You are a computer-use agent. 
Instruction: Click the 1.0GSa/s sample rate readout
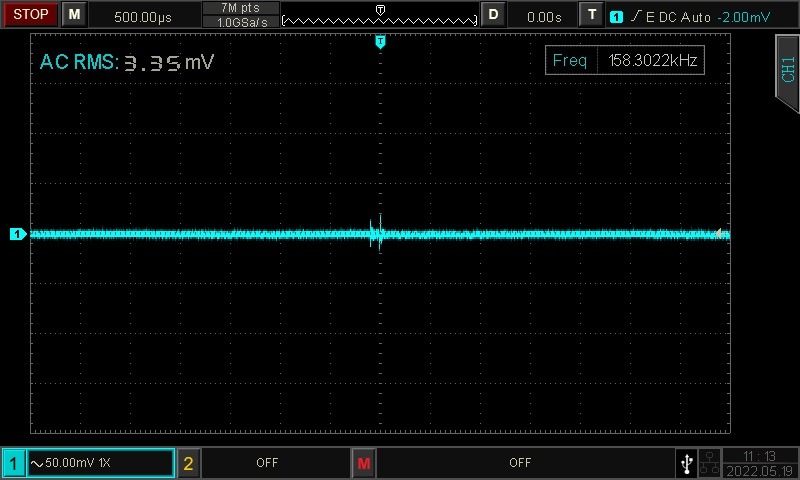point(241,22)
